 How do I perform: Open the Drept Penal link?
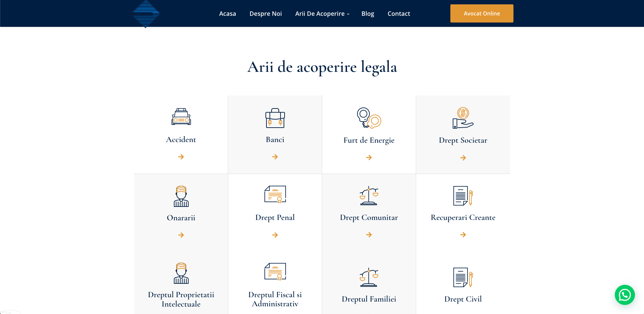point(275,218)
